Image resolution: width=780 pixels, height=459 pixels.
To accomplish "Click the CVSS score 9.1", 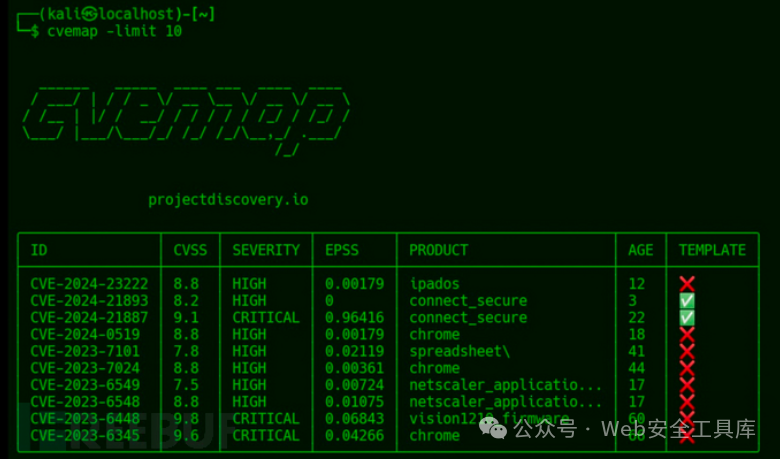I will 186,318.
